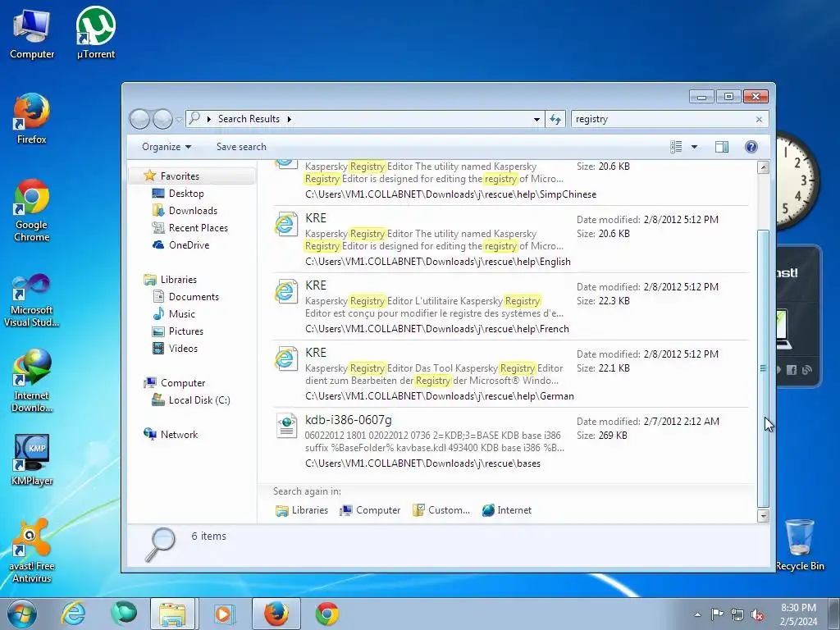The image size is (840, 630).
Task: Switch to Firefox on the taskbar
Action: coord(276,614)
